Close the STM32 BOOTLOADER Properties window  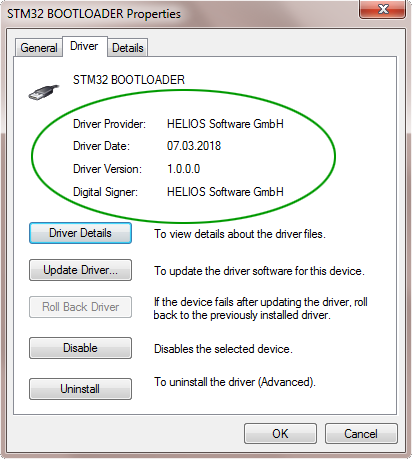tap(383, 9)
